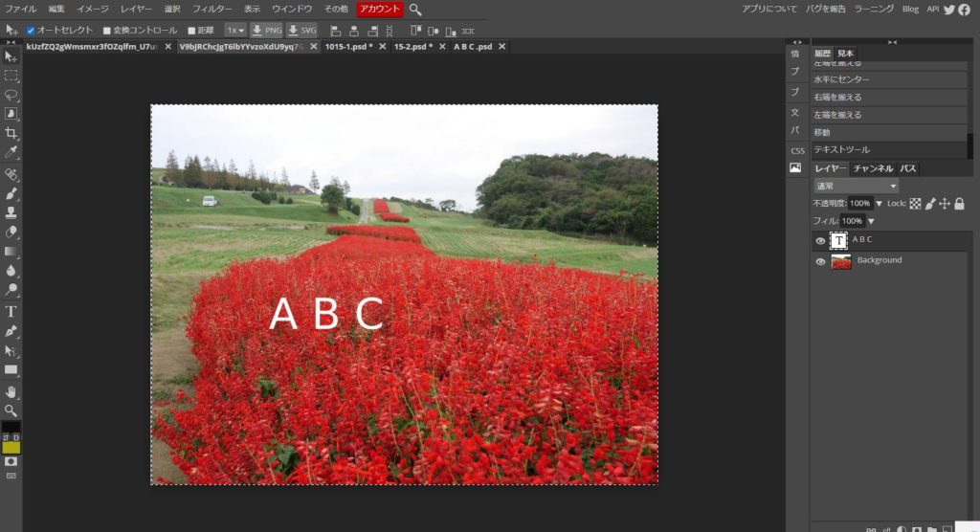Screen dimensions: 980x532
Task: Open the 通常 blend mode dropdown
Action: point(855,186)
